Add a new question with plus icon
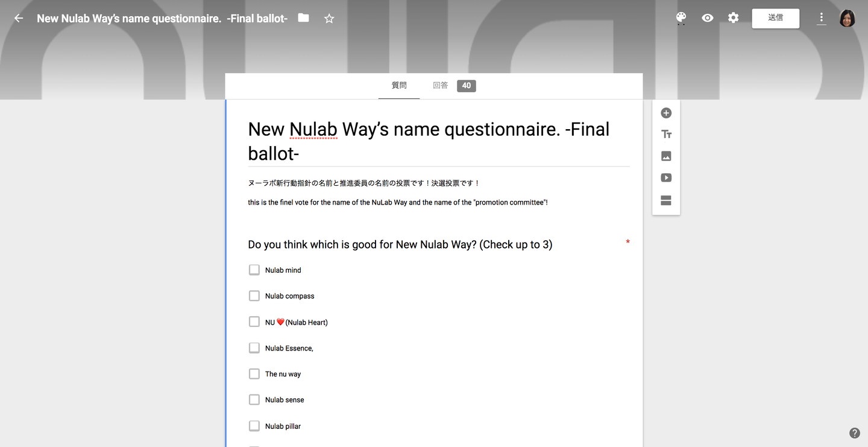This screenshot has height=447, width=868. pos(666,113)
